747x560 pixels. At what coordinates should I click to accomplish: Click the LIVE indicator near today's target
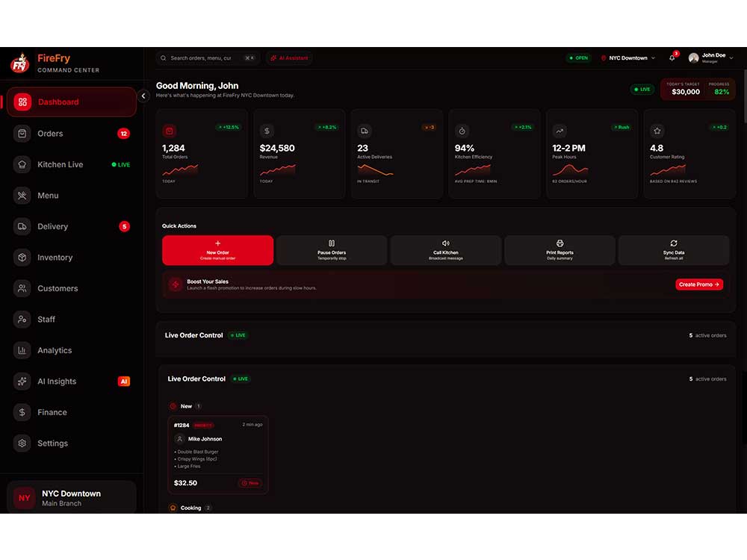[x=642, y=89]
